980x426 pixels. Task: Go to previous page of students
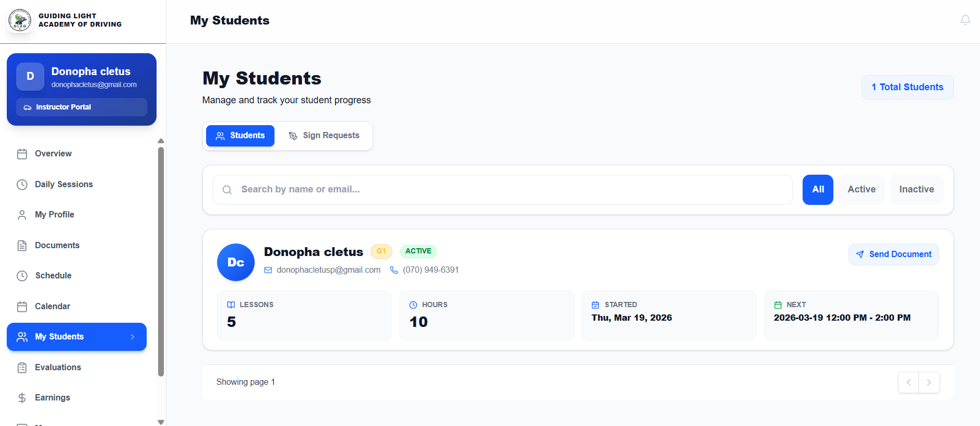[908, 382]
